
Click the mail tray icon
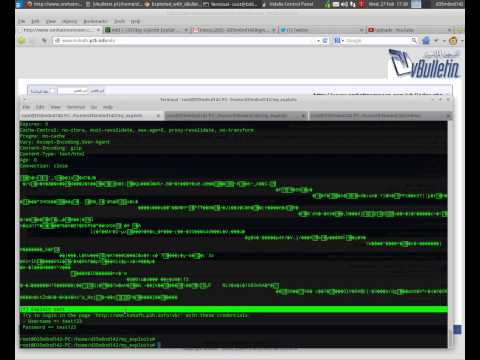pos(336,4)
